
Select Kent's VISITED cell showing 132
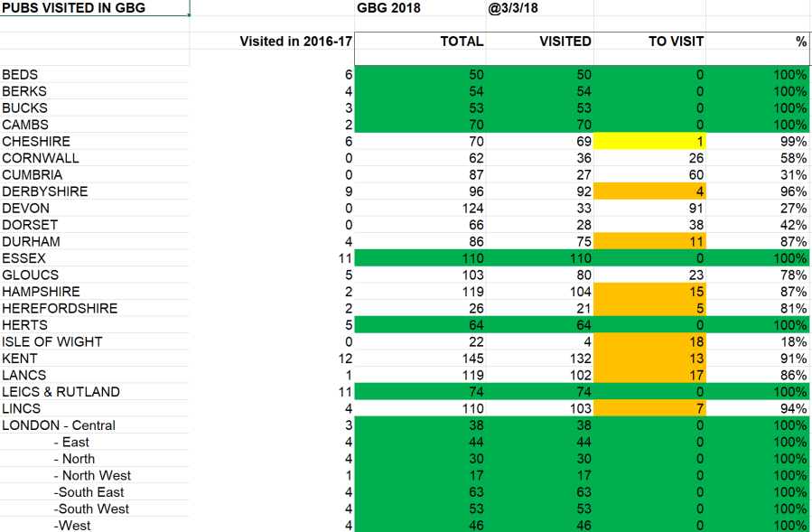point(540,359)
